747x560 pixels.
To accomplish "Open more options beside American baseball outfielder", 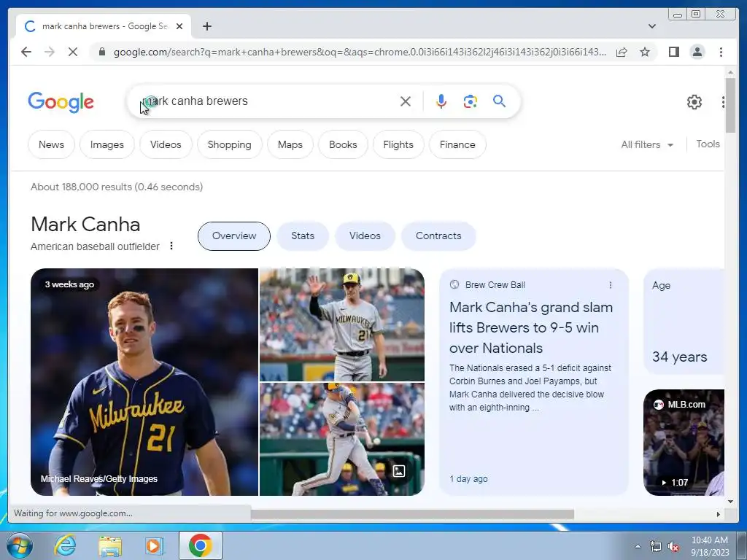I will click(171, 246).
